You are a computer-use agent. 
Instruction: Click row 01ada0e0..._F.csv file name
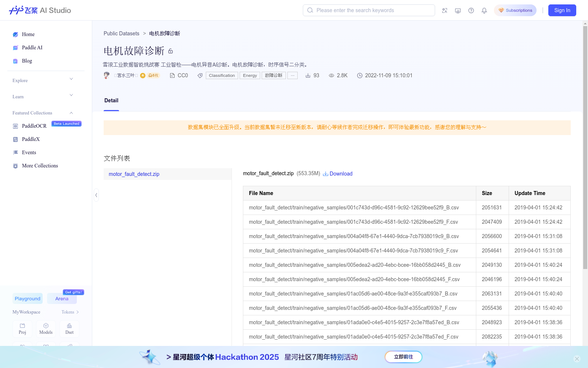(354, 337)
